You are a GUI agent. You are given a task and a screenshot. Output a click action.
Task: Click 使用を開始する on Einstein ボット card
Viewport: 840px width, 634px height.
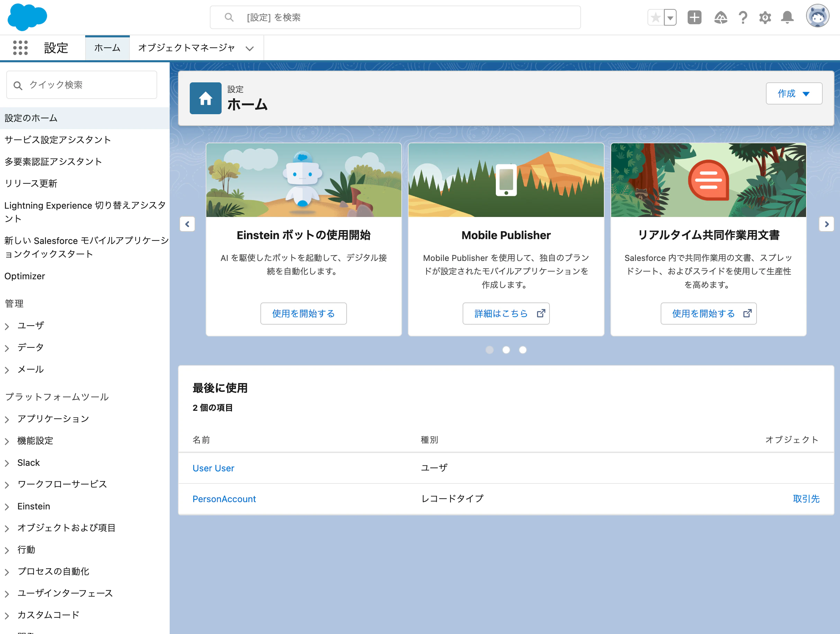[x=303, y=314]
